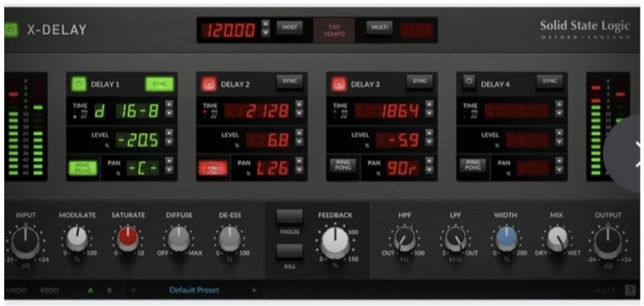Go to previous preset arrow
Viewport: 644px width, 306px height.
pos(132,291)
